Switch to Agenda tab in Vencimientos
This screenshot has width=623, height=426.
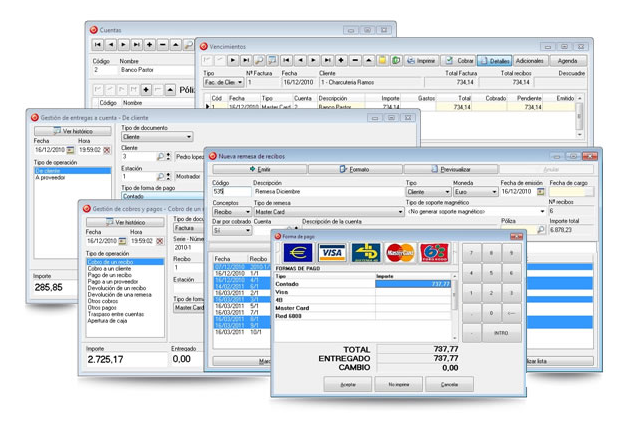[x=567, y=61]
